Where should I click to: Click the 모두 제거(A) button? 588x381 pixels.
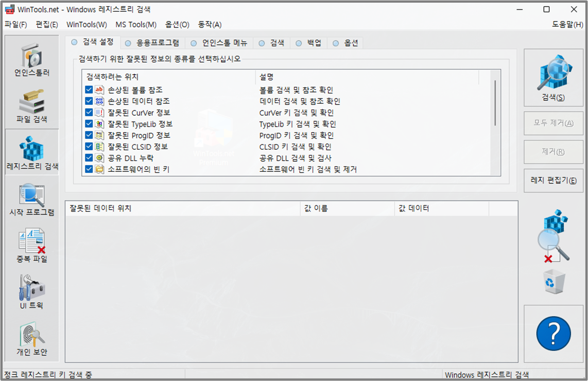pyautogui.click(x=553, y=123)
